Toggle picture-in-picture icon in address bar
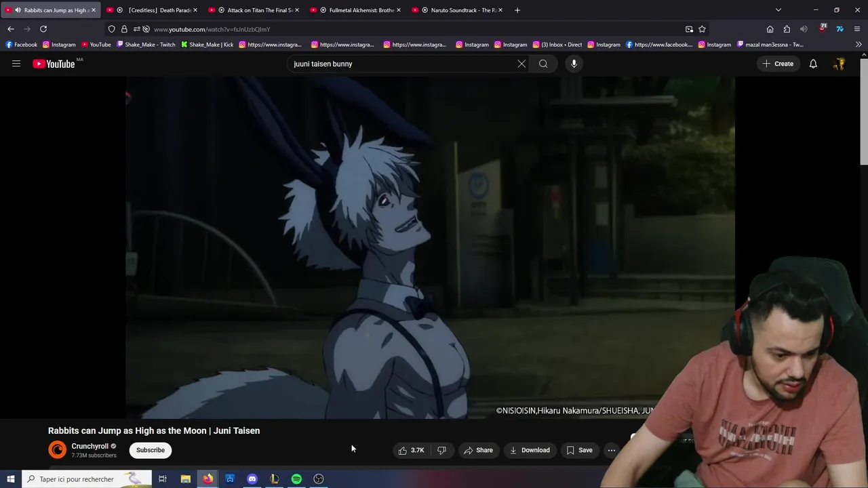Viewport: 868px width, 488px height. [689, 29]
